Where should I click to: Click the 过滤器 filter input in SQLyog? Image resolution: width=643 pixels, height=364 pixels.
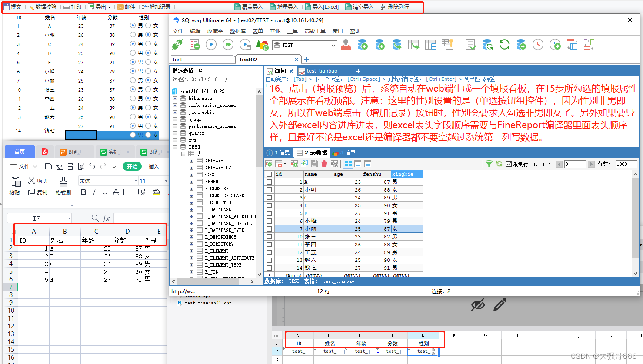[x=217, y=80]
